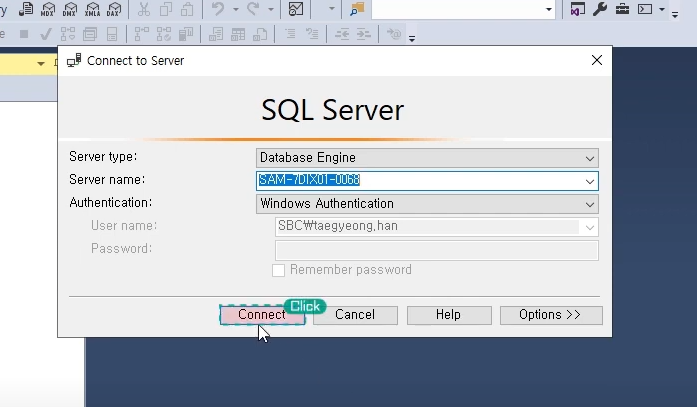This screenshot has height=407, width=697.
Task: Set Results to Text
Action: (216, 34)
